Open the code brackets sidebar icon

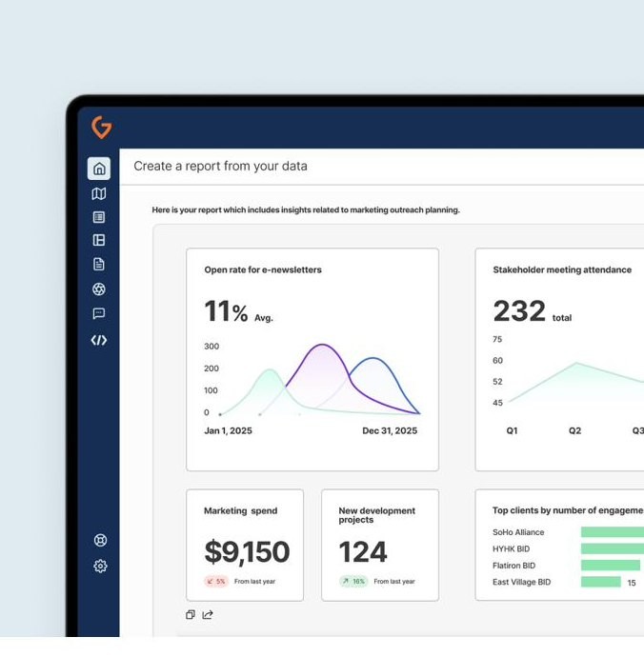[99, 340]
